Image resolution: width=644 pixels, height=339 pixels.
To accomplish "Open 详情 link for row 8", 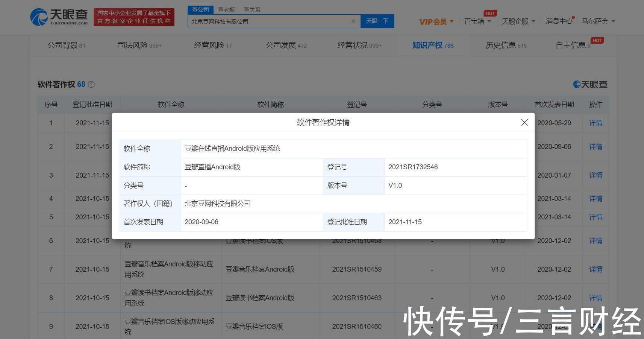I will (x=596, y=298).
